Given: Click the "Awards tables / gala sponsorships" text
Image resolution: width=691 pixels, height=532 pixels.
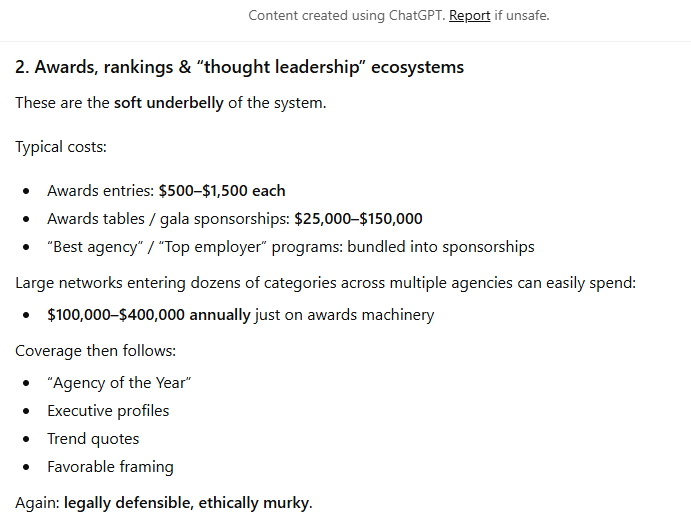Looking at the screenshot, I should 168,219.
